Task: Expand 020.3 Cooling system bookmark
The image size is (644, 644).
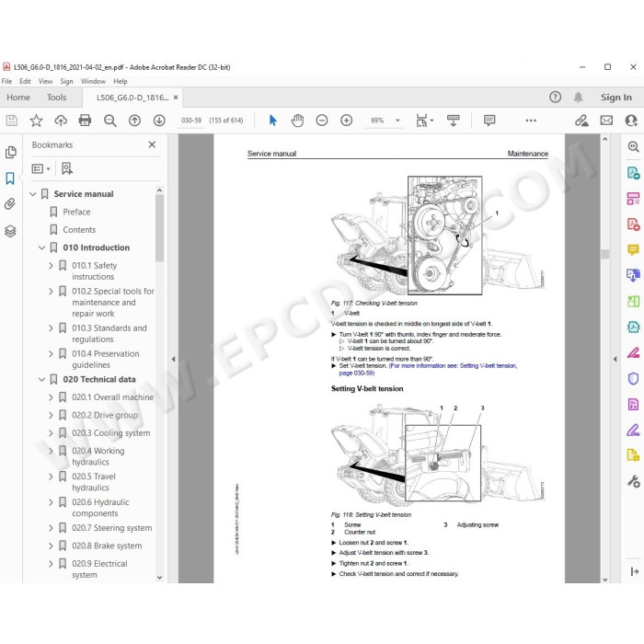Action: [51, 433]
